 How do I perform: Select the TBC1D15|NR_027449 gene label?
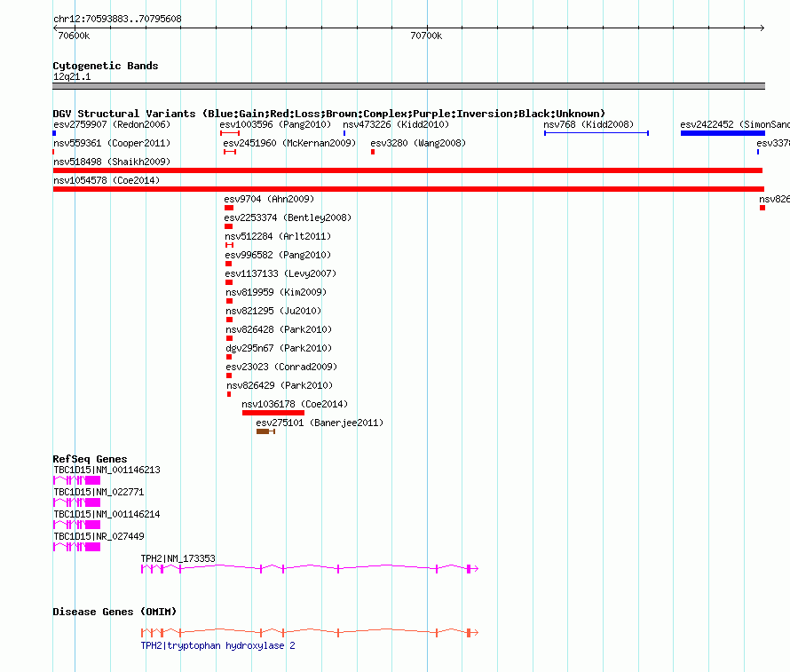tap(99, 536)
